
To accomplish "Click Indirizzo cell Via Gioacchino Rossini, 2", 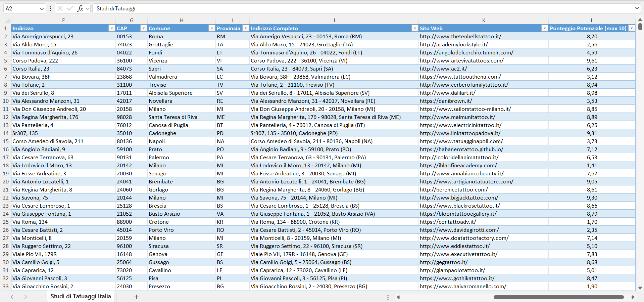I will pos(63,286).
